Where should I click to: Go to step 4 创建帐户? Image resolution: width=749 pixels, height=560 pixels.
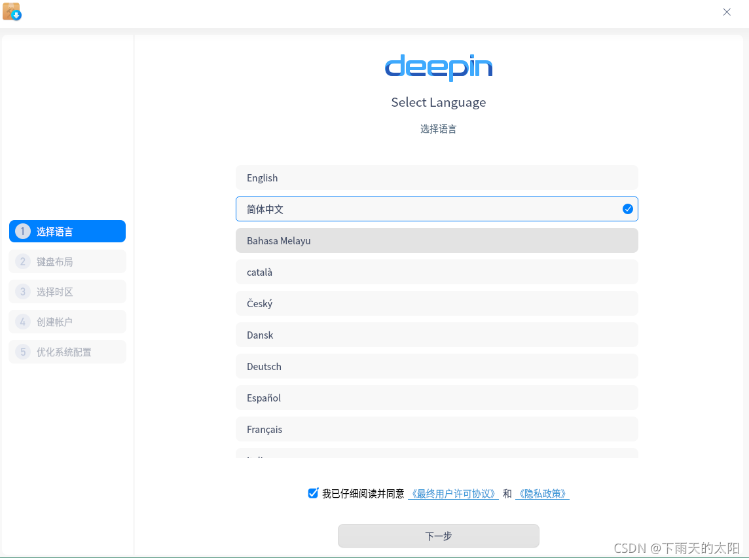point(67,322)
